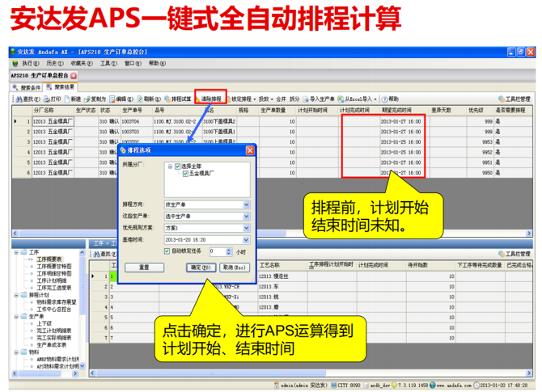
Task: Open the 排程方向 dropdown
Action: (x=246, y=204)
